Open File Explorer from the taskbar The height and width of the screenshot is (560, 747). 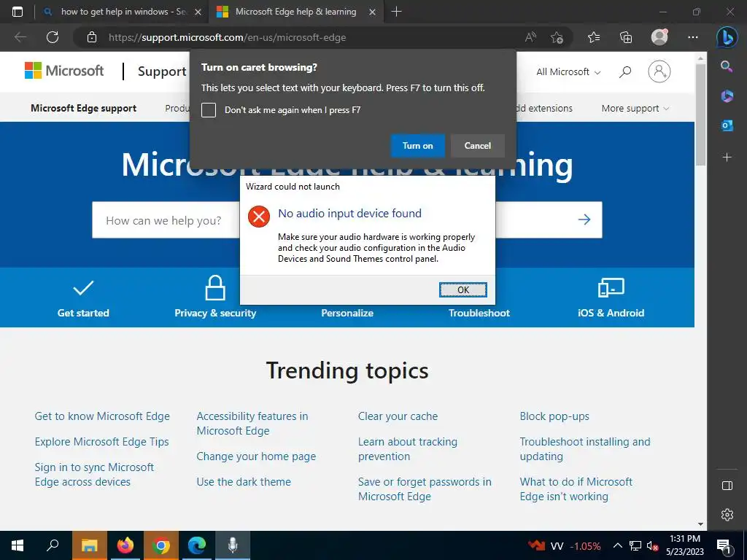[x=89, y=545]
